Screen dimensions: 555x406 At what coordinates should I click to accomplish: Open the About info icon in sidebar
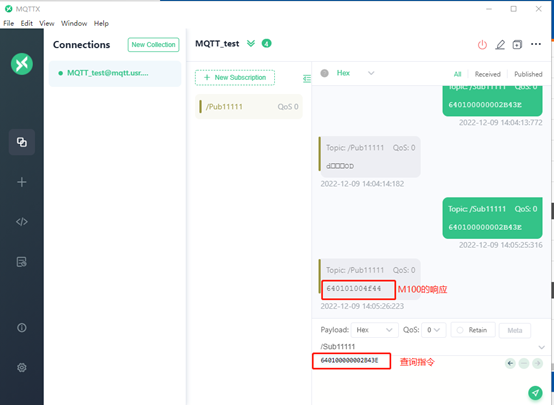tap(22, 328)
